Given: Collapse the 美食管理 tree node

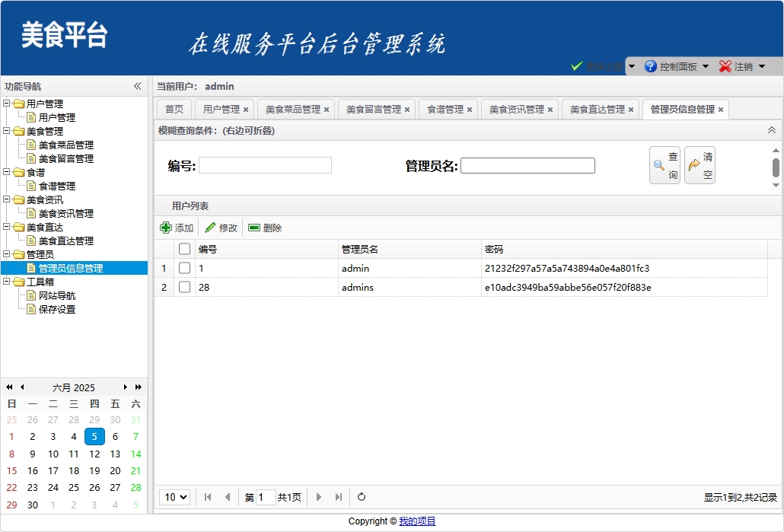Looking at the screenshot, I should pyautogui.click(x=7, y=131).
